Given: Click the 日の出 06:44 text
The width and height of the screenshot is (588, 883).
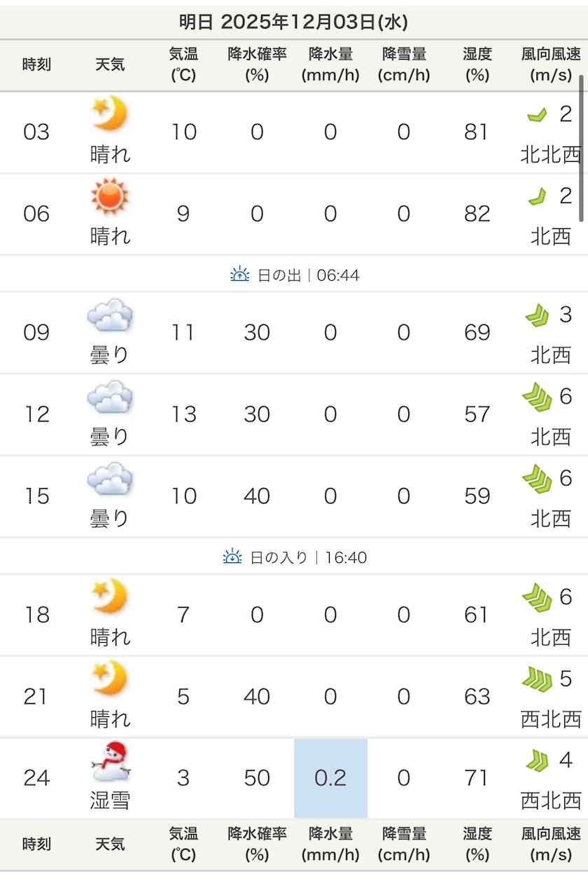Looking at the screenshot, I should coord(308,275).
